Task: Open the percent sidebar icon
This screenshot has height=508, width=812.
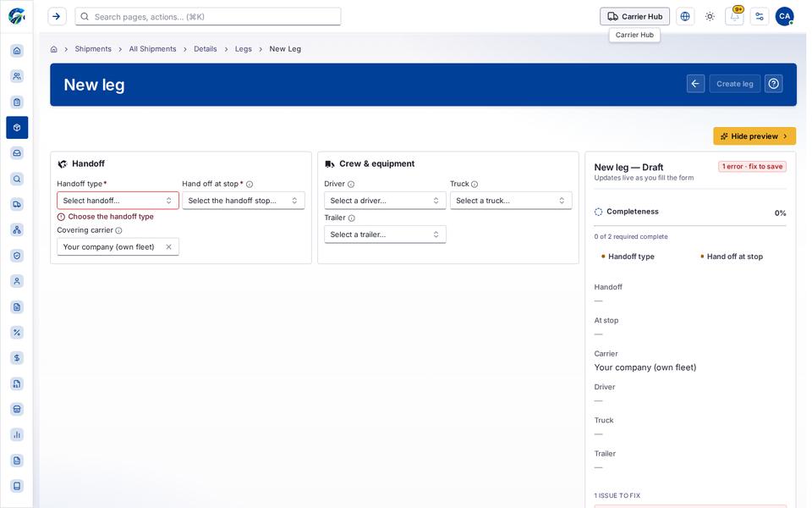Action: click(17, 332)
